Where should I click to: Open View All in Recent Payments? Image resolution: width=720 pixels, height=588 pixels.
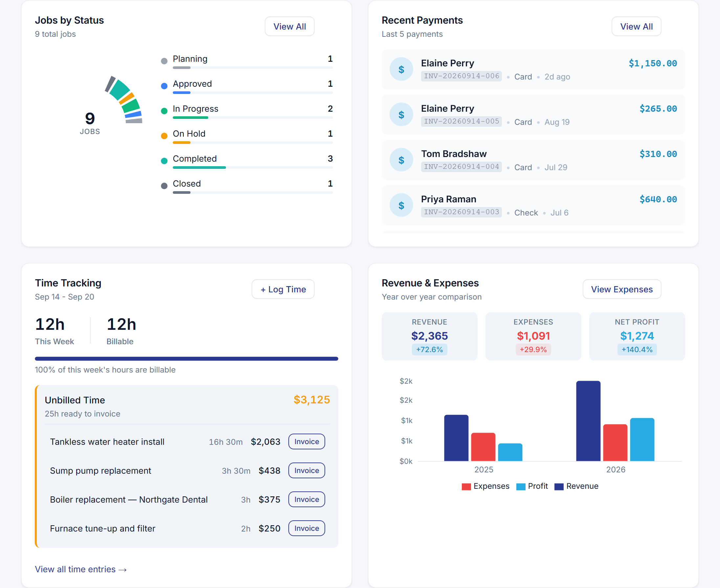tap(636, 26)
